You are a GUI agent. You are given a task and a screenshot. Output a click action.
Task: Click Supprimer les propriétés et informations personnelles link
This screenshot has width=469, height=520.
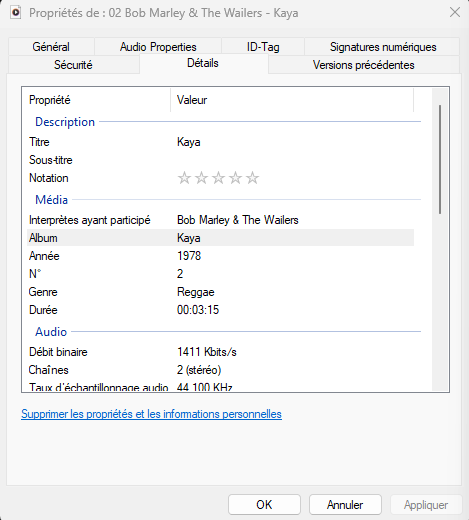point(151,414)
